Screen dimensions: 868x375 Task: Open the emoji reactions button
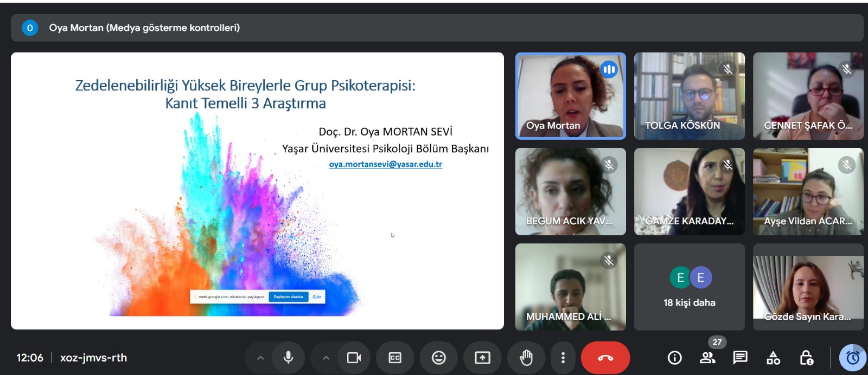click(x=438, y=358)
